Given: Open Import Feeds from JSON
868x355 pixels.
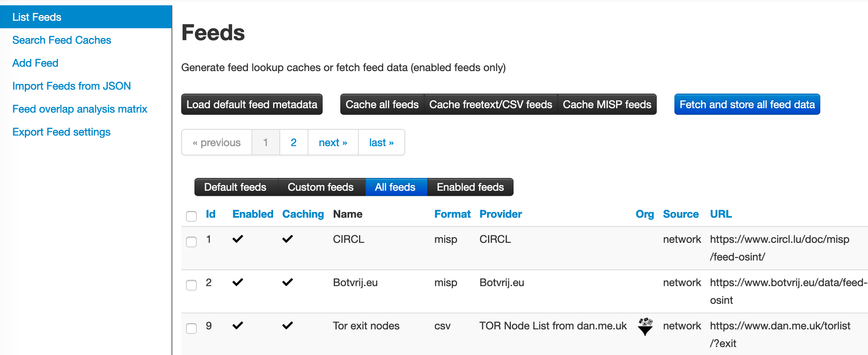Looking at the screenshot, I should pos(72,86).
